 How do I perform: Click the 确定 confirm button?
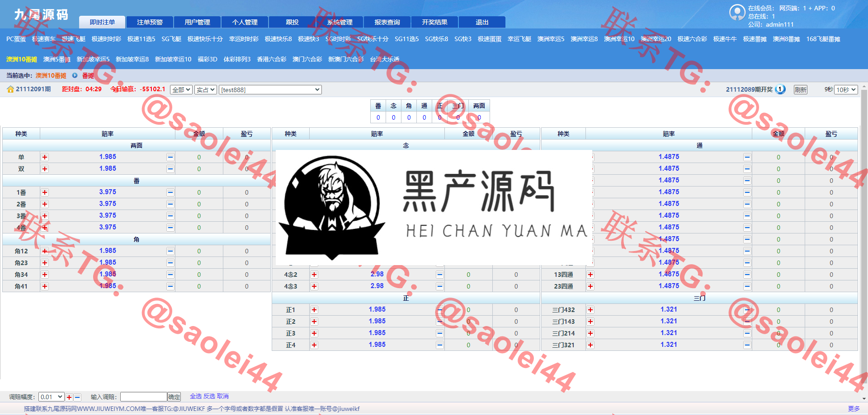point(174,397)
